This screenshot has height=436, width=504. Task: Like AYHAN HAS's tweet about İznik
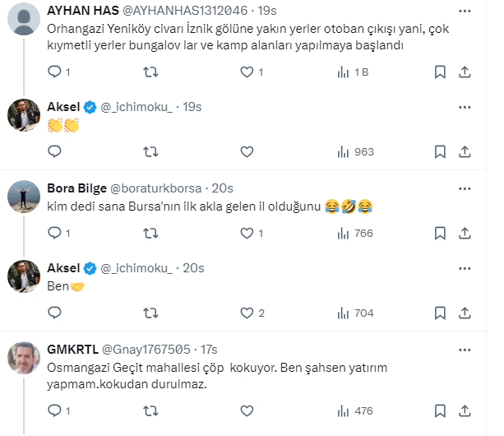[246, 72]
